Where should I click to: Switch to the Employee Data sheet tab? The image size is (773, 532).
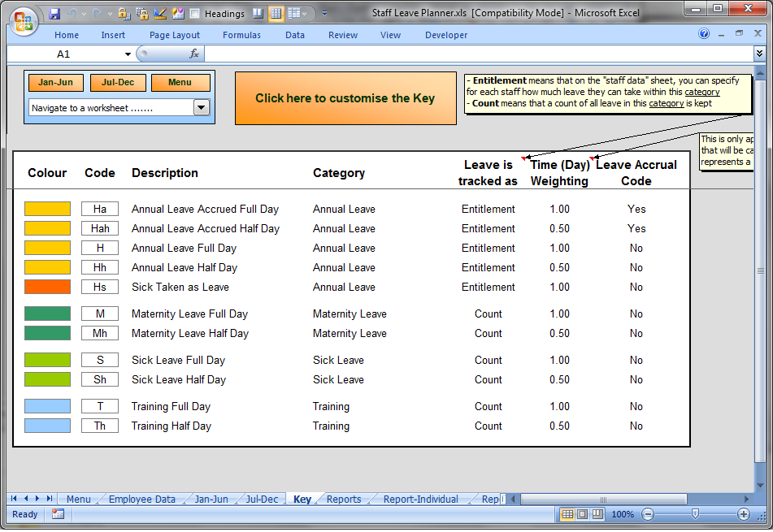(x=142, y=499)
